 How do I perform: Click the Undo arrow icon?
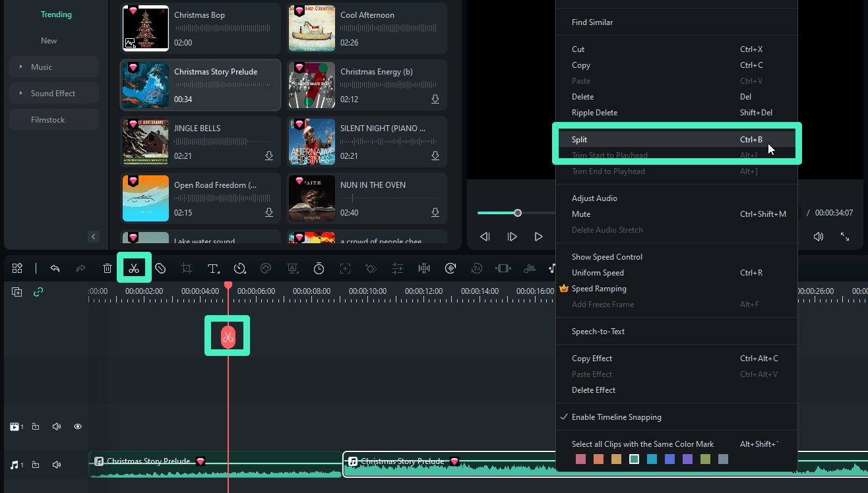55,268
